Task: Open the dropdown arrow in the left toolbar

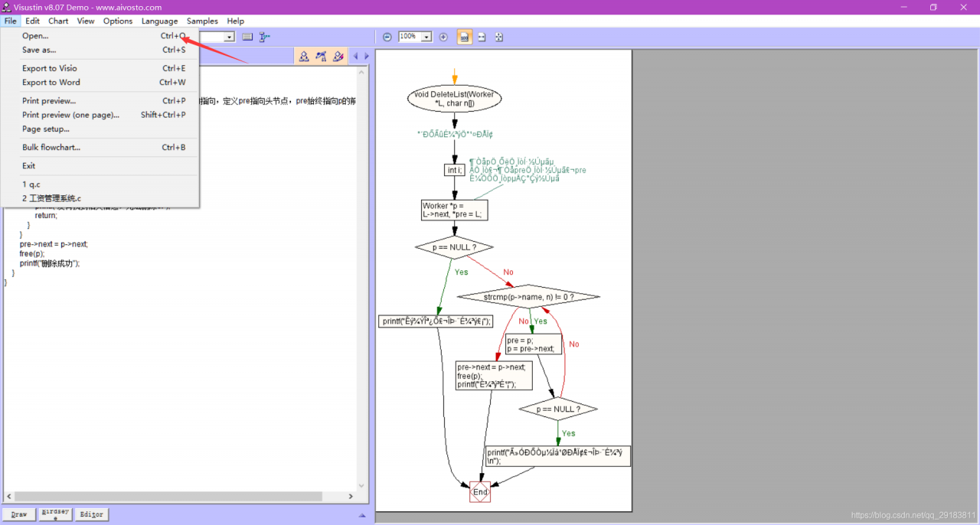Action: [x=229, y=37]
